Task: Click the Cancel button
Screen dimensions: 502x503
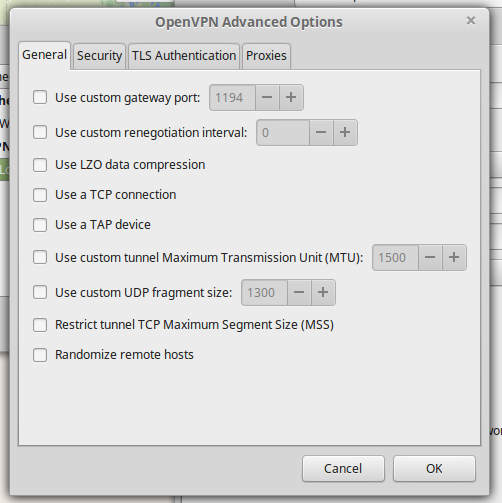Action: pyautogui.click(x=343, y=468)
